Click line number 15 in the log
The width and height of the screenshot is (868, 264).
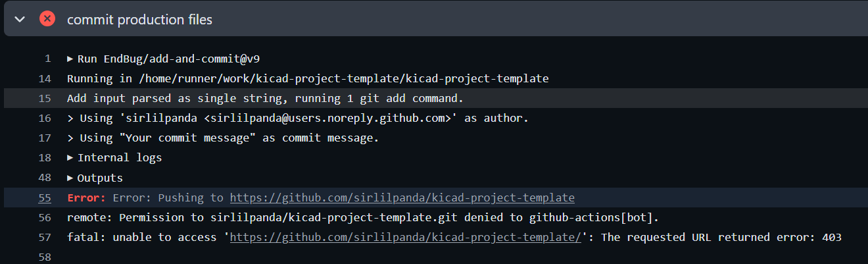45,99
